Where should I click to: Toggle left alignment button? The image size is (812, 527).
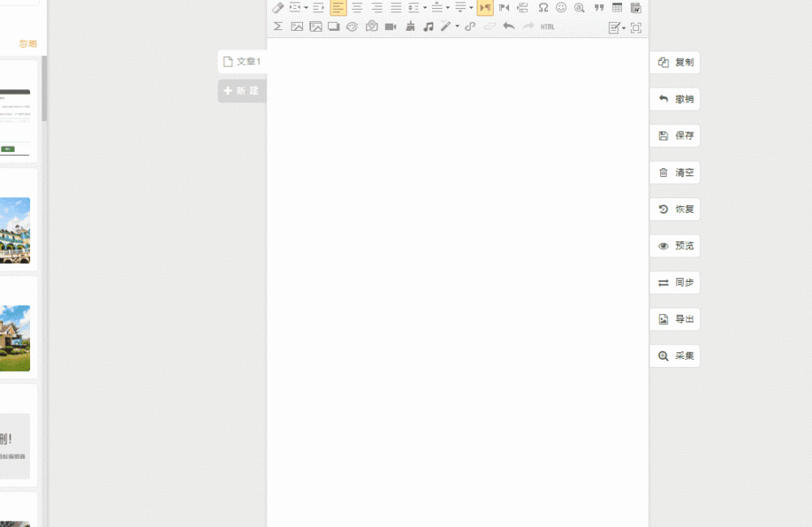click(338, 7)
